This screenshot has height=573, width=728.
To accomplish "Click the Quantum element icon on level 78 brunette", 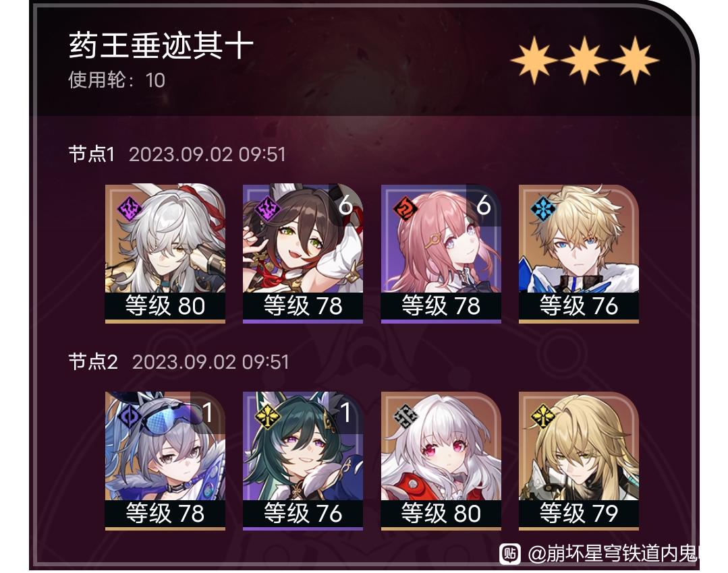I will [x=267, y=208].
